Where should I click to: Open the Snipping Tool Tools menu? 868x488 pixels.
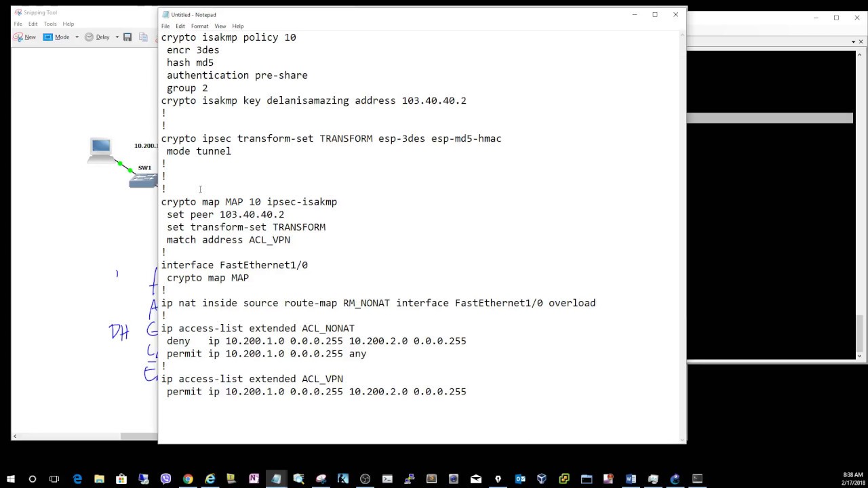[50, 24]
